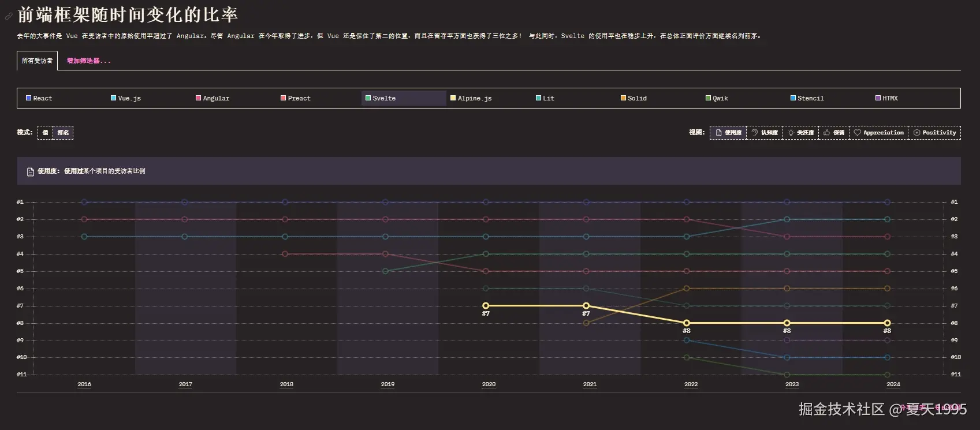980x430 pixels.
Task: Toggle the Alpine.js series in the legend
Action: pyautogui.click(x=489, y=98)
